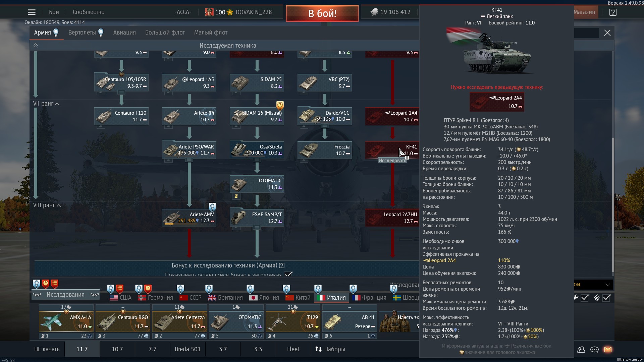Collapse the VIII rank section
Image resolution: width=644 pixels, height=362 pixels.
pos(59,205)
